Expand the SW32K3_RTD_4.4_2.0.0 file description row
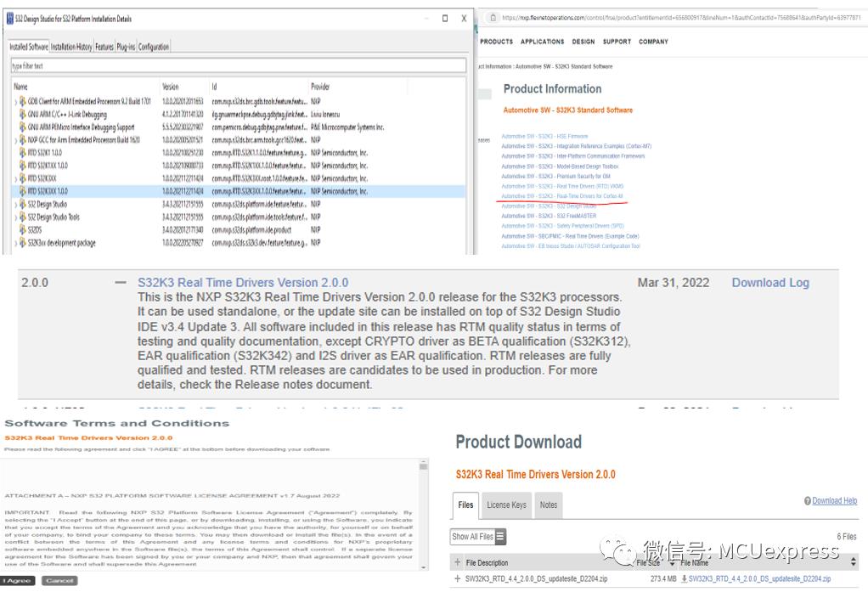Image resolution: width=868 pixels, height=592 pixels. 457,578
